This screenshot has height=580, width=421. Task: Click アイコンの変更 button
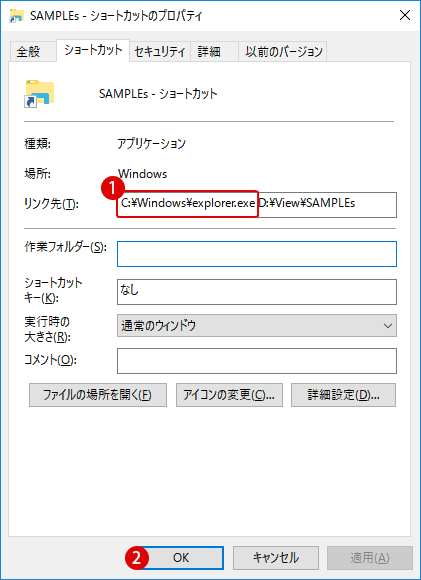pyautogui.click(x=229, y=395)
